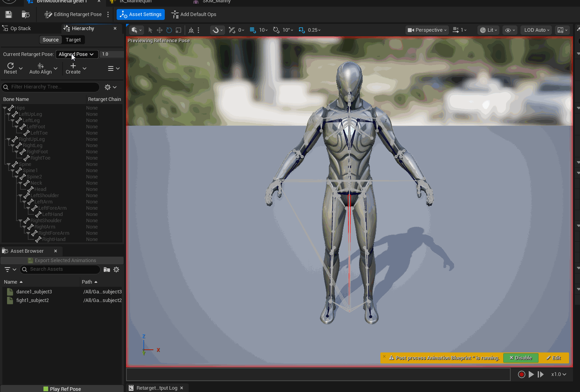Click Edit on the warning banner
Screen dimensions: 580x392
[554, 358]
